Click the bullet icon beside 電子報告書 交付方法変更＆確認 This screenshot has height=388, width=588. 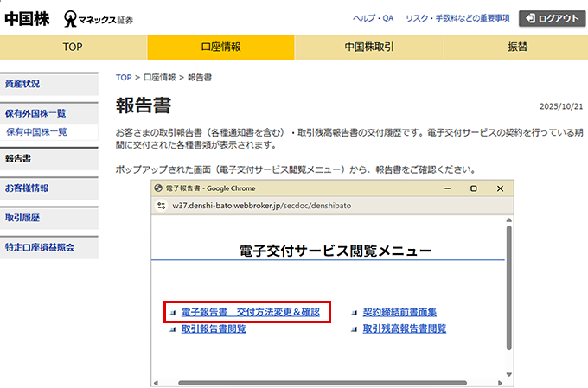click(x=172, y=313)
